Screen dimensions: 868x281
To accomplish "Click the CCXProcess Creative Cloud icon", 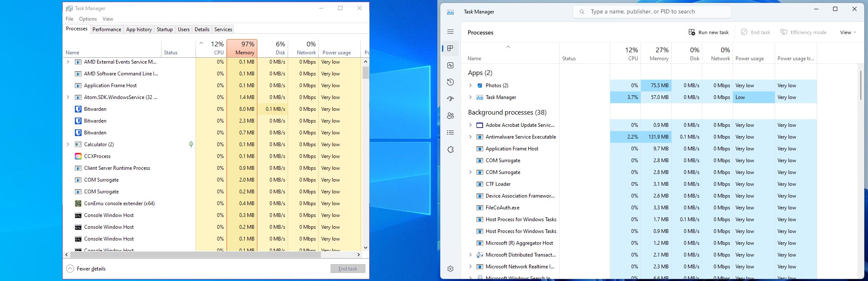I will point(78,156).
